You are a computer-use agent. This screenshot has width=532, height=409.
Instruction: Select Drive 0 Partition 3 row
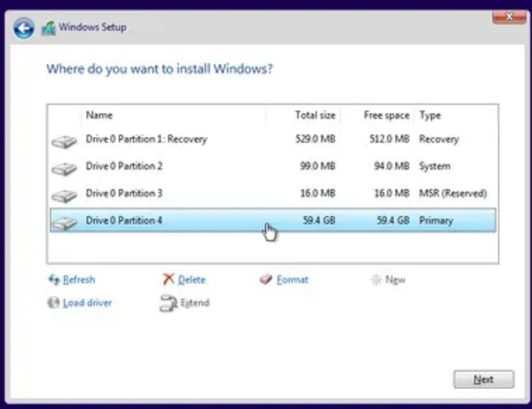[273, 193]
